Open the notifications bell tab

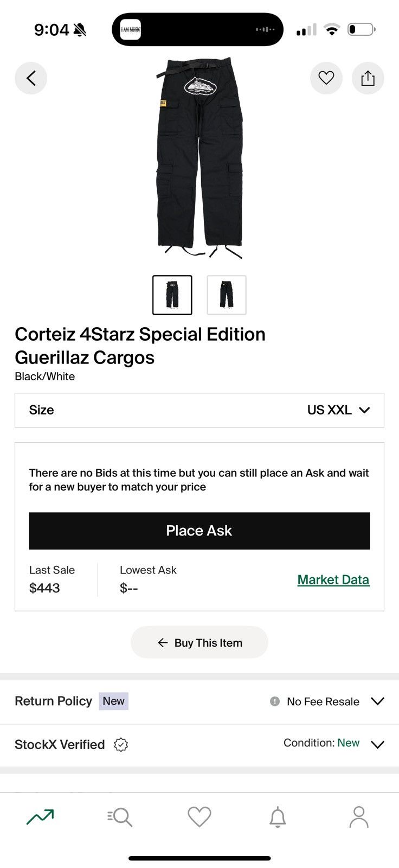[x=278, y=816]
